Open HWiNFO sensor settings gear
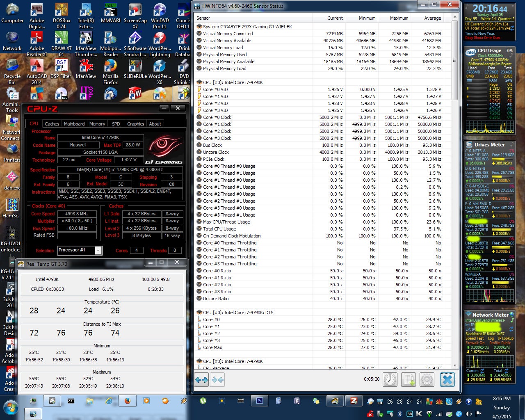The width and height of the screenshot is (525, 420). 427,380
